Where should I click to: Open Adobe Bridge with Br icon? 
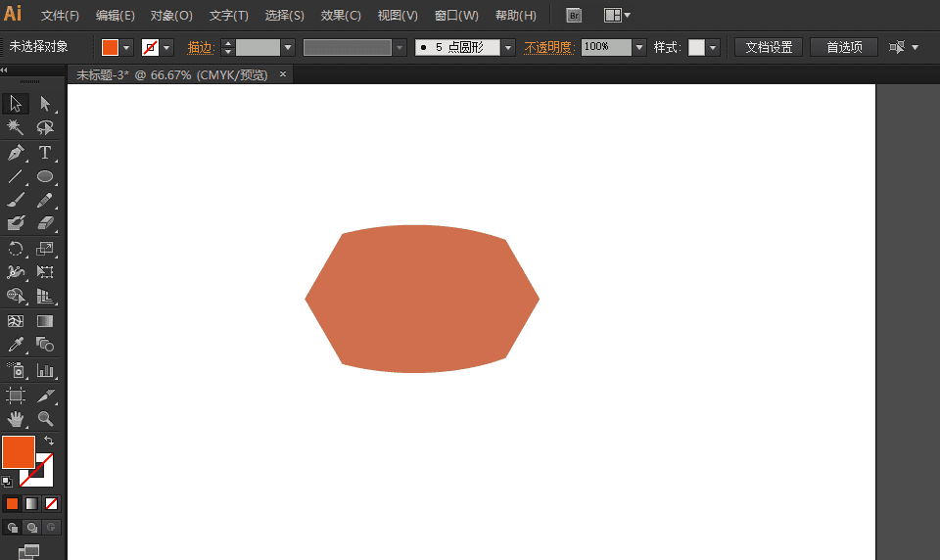click(x=574, y=16)
